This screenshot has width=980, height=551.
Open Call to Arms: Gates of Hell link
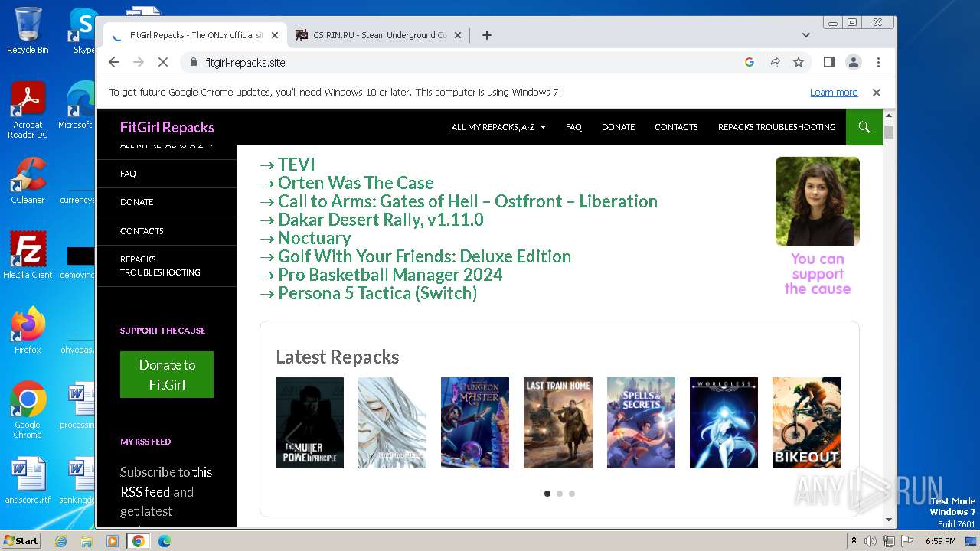coord(468,201)
